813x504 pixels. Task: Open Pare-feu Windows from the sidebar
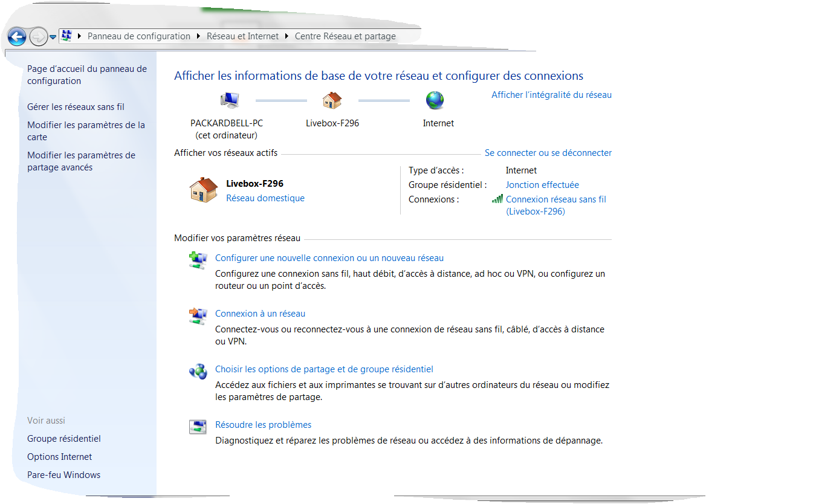[x=63, y=475]
